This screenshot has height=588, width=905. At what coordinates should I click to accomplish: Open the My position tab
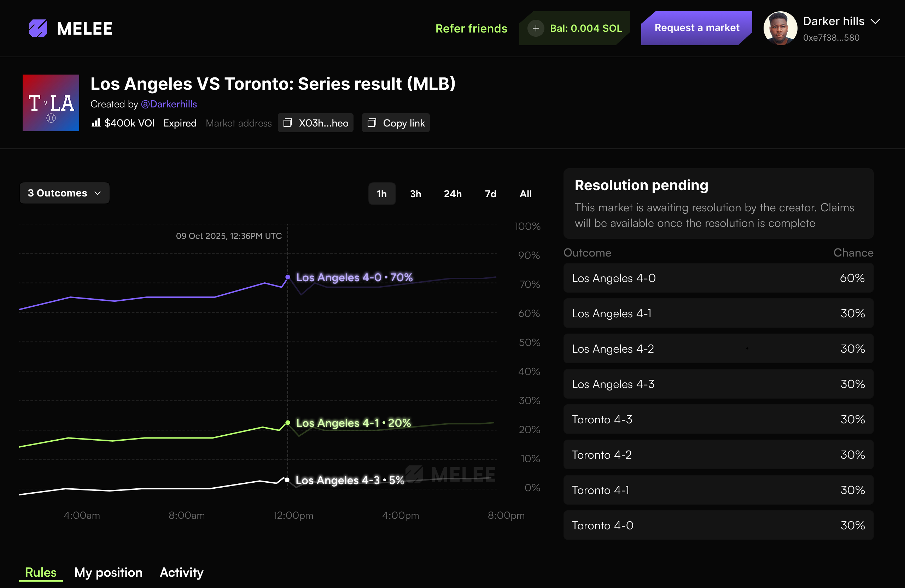click(x=109, y=572)
